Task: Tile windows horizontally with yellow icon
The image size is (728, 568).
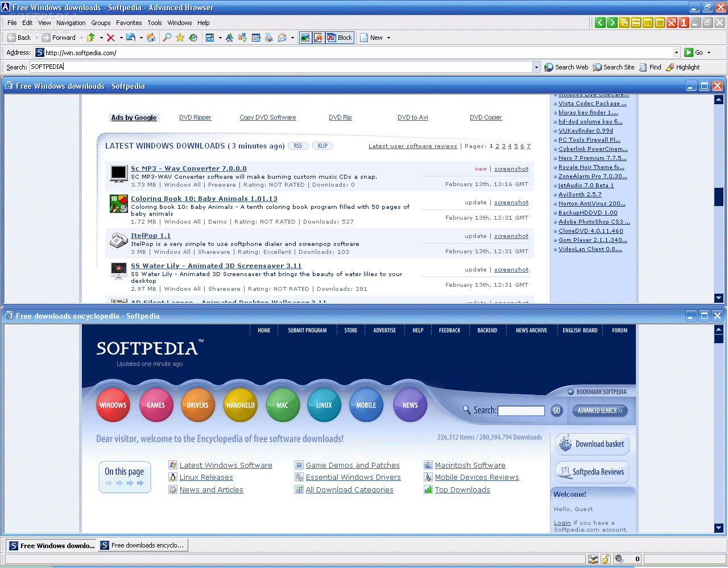Action: [636, 23]
